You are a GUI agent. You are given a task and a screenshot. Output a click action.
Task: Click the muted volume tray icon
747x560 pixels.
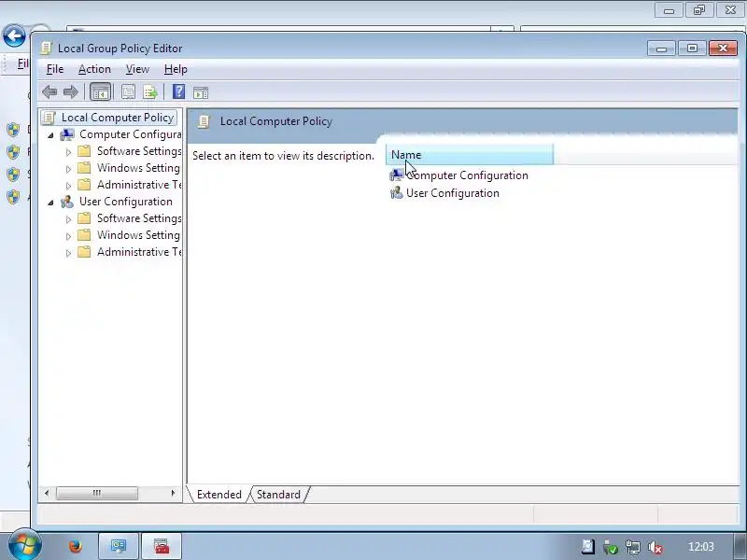656,547
